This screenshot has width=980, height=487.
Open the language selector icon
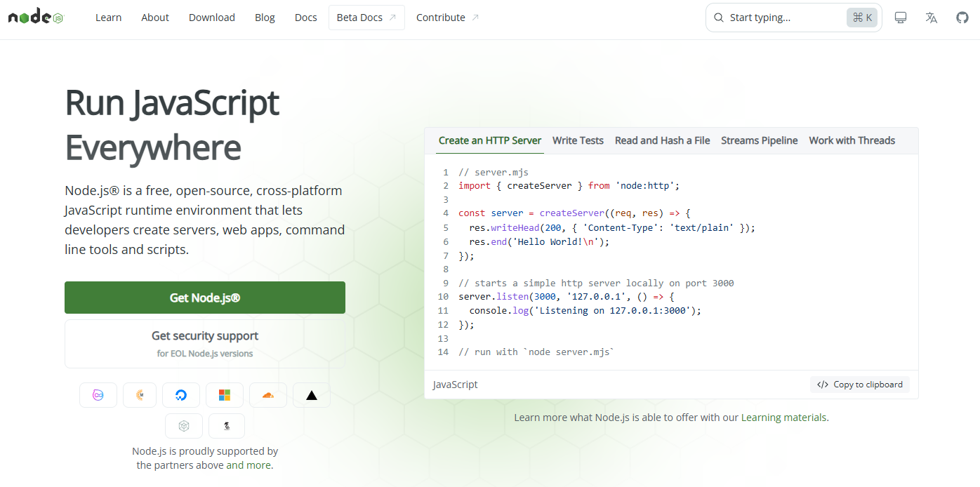[932, 18]
